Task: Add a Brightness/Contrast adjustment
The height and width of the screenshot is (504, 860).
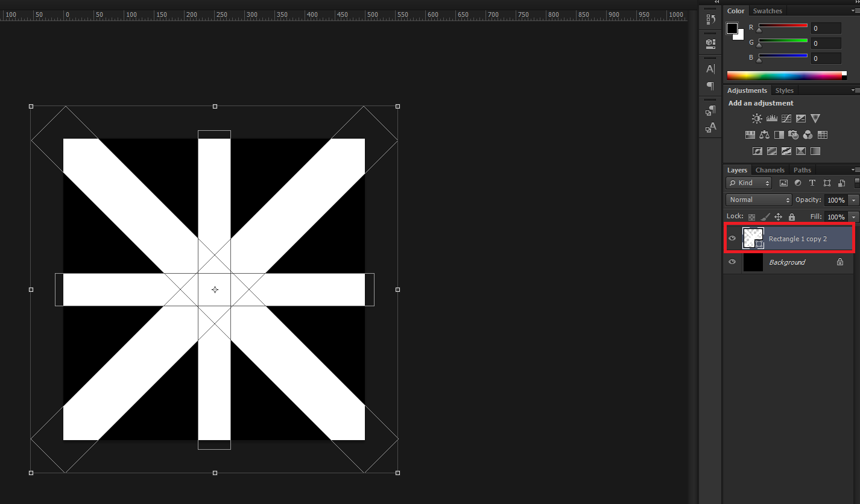Action: pos(757,119)
